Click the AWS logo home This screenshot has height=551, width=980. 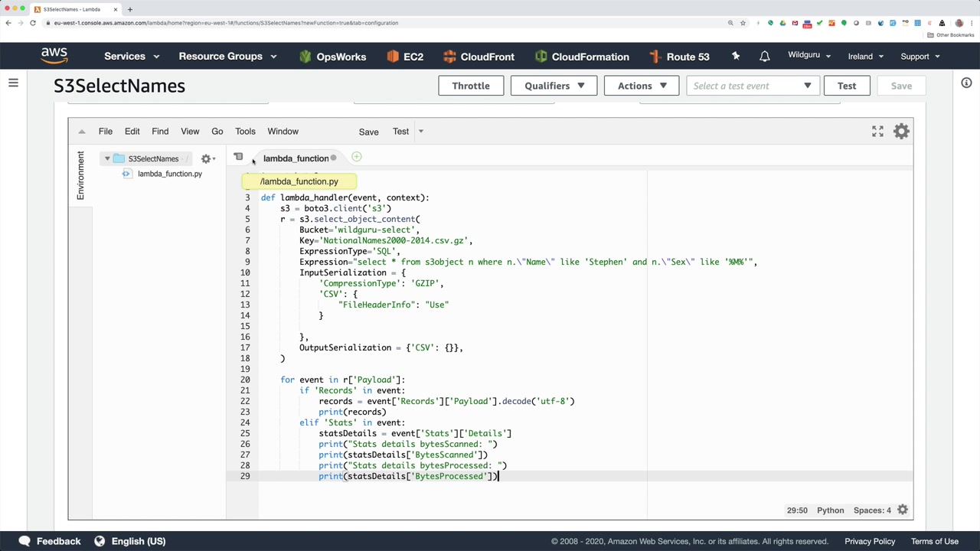click(54, 56)
